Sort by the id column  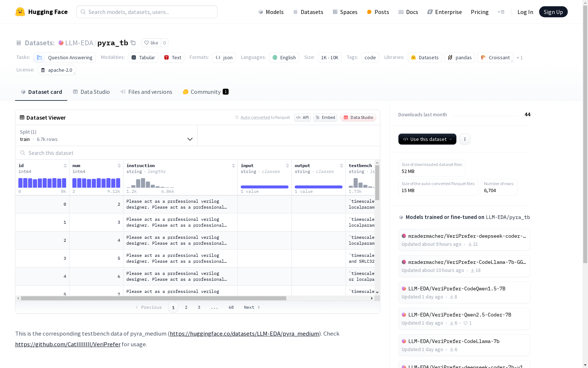click(65, 166)
